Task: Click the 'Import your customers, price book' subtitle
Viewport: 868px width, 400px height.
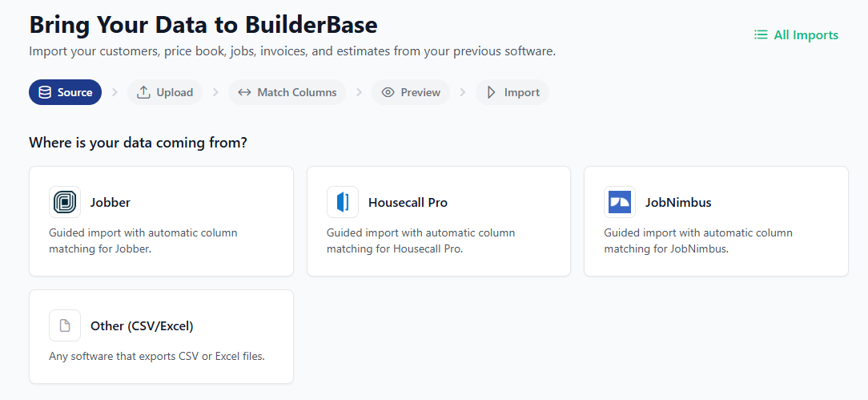Action: click(x=292, y=51)
